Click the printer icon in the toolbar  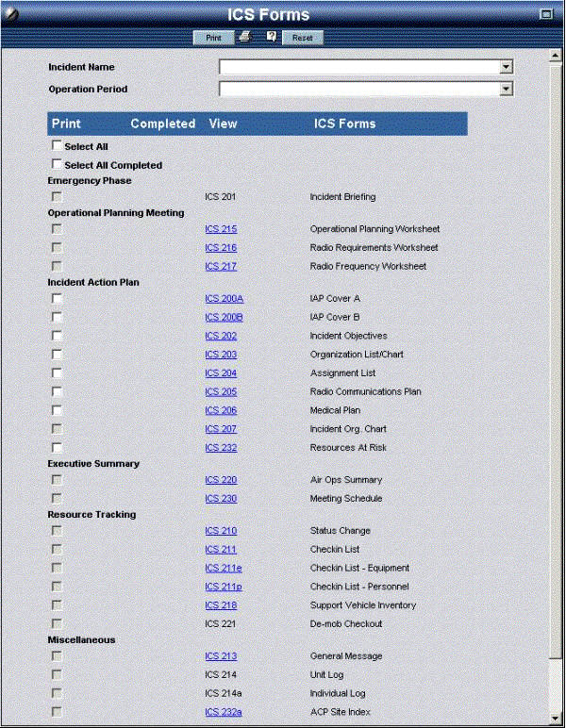(245, 38)
